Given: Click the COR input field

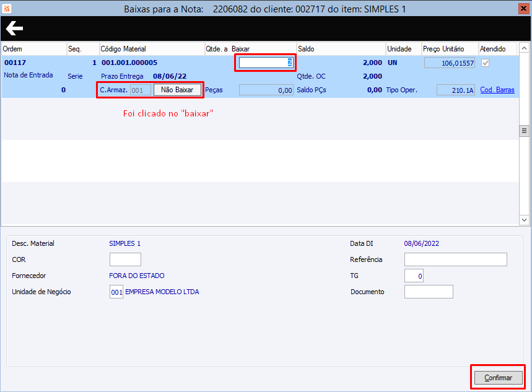Looking at the screenshot, I should coord(125,259).
